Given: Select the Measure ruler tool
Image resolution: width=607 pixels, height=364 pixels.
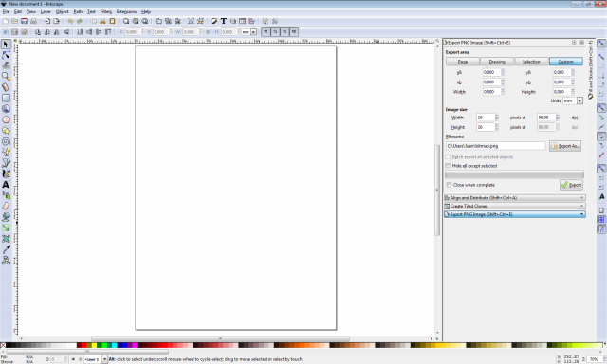Looking at the screenshot, I should (x=6, y=87).
